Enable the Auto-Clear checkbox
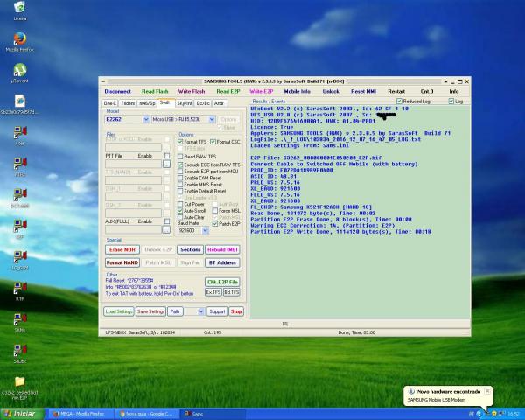 click(x=180, y=217)
